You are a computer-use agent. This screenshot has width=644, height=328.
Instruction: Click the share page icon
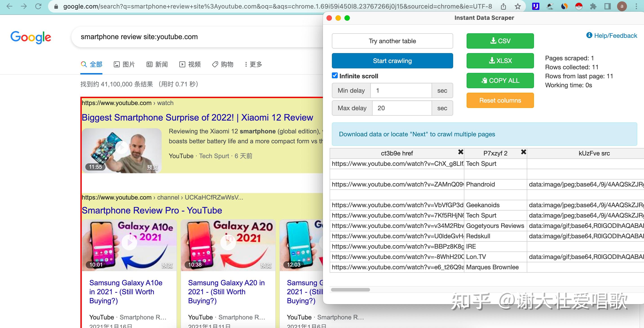click(503, 7)
